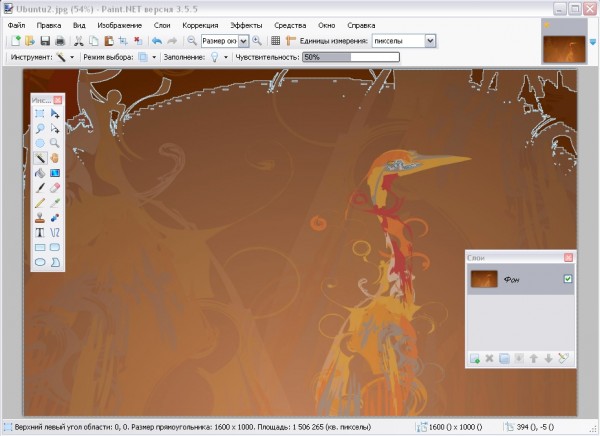The width and height of the screenshot is (600, 436).
Task: Select the Text tool
Action: pyautogui.click(x=40, y=233)
